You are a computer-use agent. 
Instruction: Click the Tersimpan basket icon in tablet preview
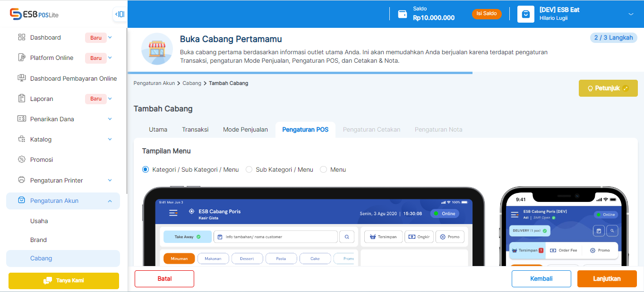(373, 237)
